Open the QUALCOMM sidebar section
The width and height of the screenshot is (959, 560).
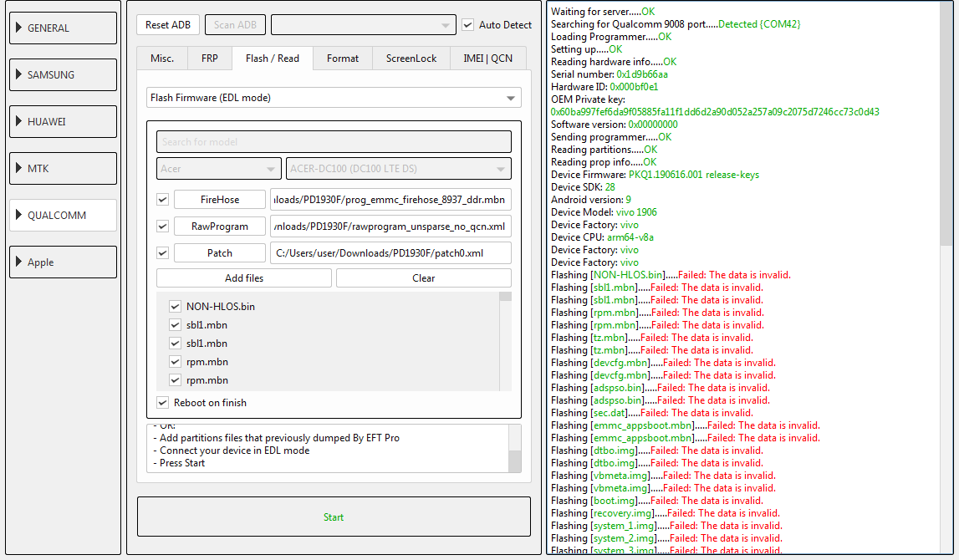[x=63, y=215]
